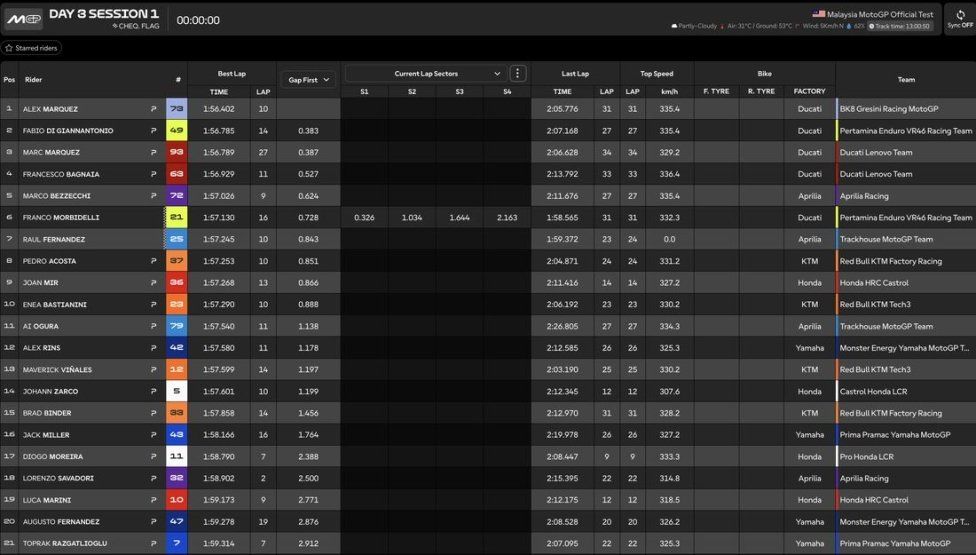Image resolution: width=976 pixels, height=555 pixels.
Task: Click the pit icon for Toprak Razgatlioglu
Action: 153,543
